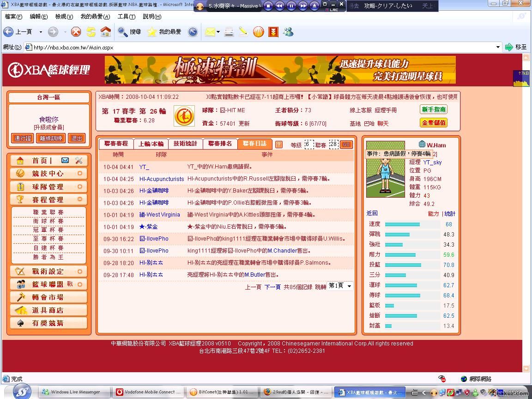This screenshot has width=532, height=399.
Task: Collapse the 賽程管理 menu section
Action: coord(80,199)
